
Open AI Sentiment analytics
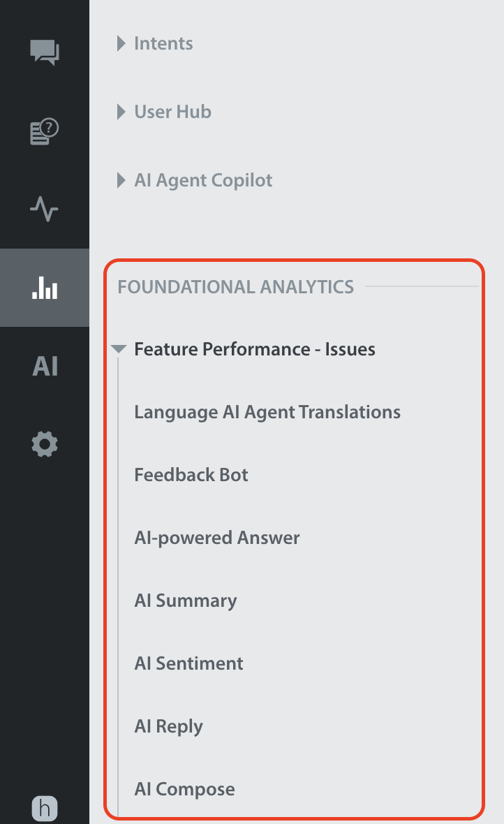[x=188, y=663]
